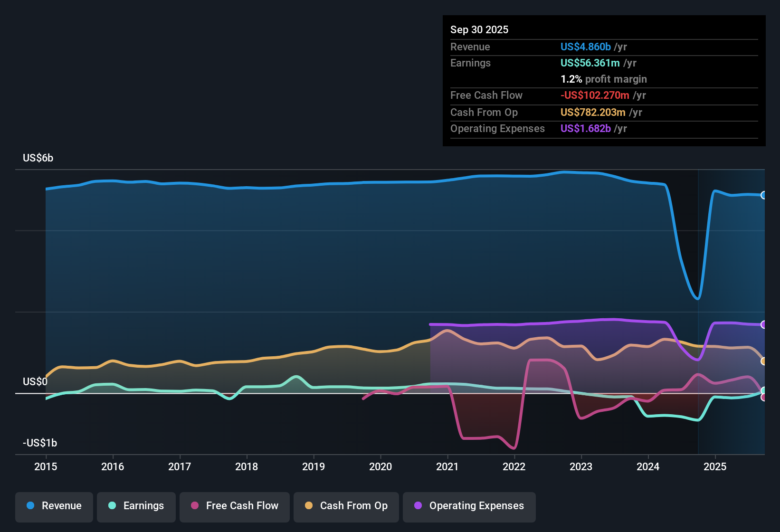Toggle the Operating Expenses series visibility
Screen dimensions: 780x532
click(469, 506)
